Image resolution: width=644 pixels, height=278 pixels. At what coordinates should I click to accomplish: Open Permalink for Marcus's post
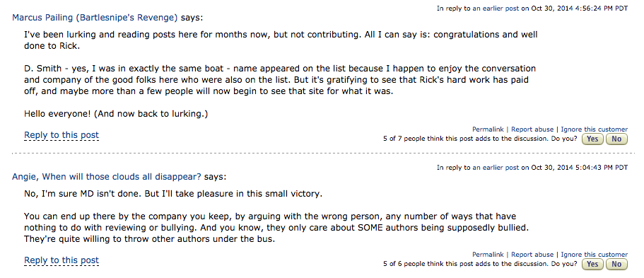point(488,129)
